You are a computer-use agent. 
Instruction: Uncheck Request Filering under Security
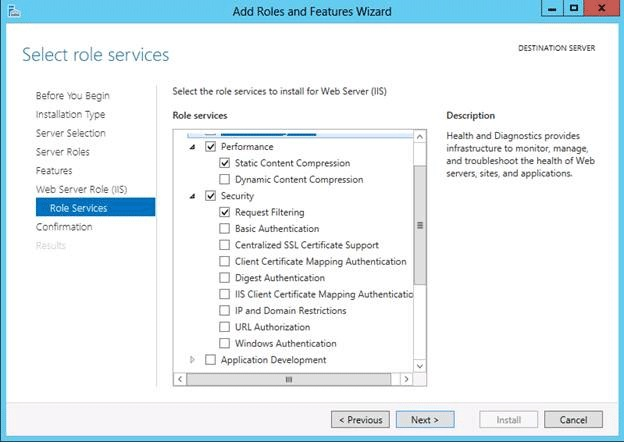(x=224, y=212)
